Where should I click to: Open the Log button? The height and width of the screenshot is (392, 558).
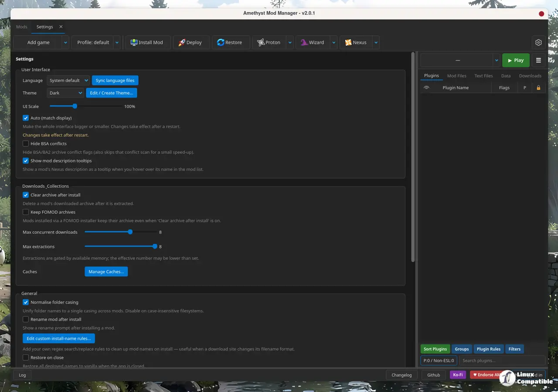point(22,375)
